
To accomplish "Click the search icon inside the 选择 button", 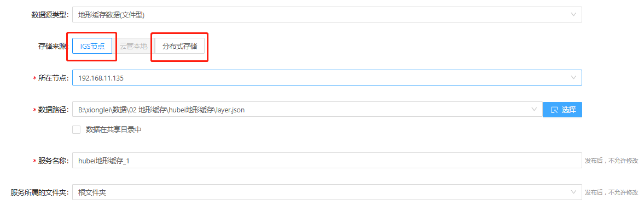I will 554,110.
